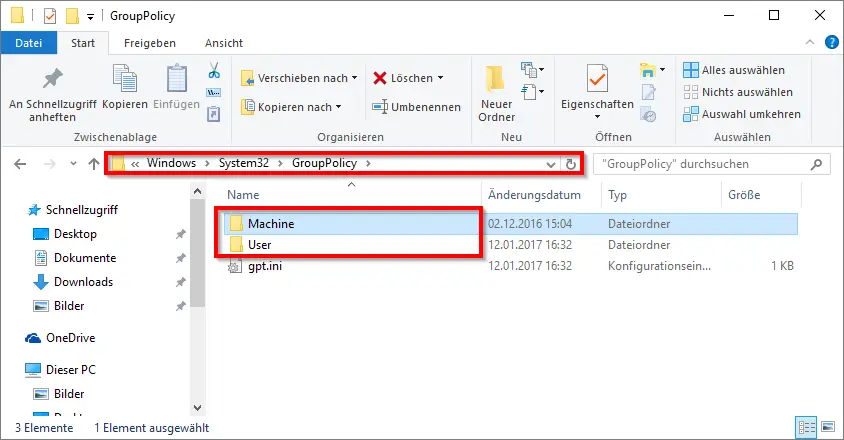Click navigation pane scrollbar up arrow
844x440 pixels.
tap(198, 191)
